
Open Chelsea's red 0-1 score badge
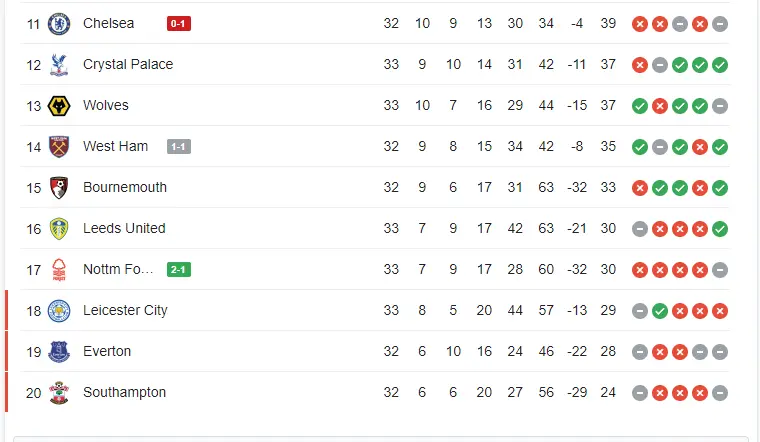[179, 23]
